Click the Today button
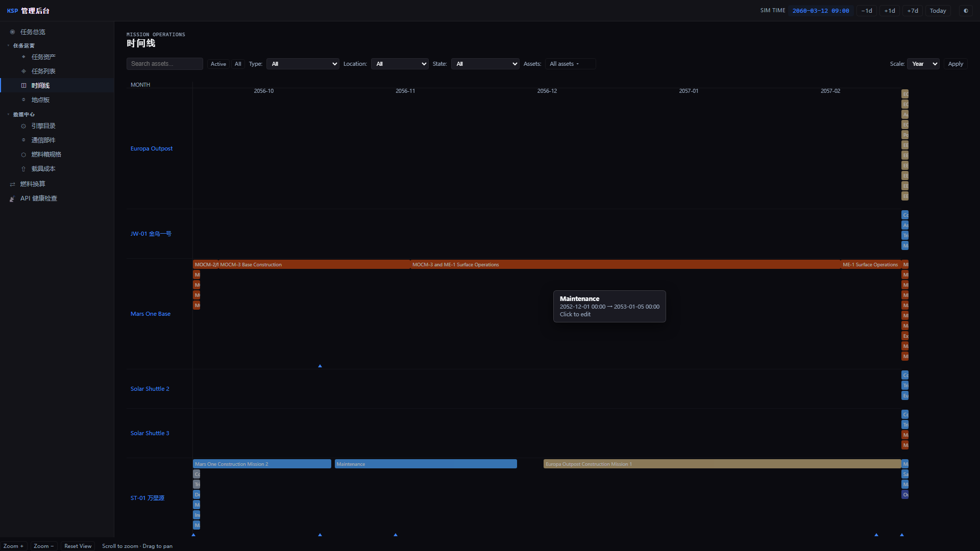Screen dimensions: 980x551 (938, 11)
